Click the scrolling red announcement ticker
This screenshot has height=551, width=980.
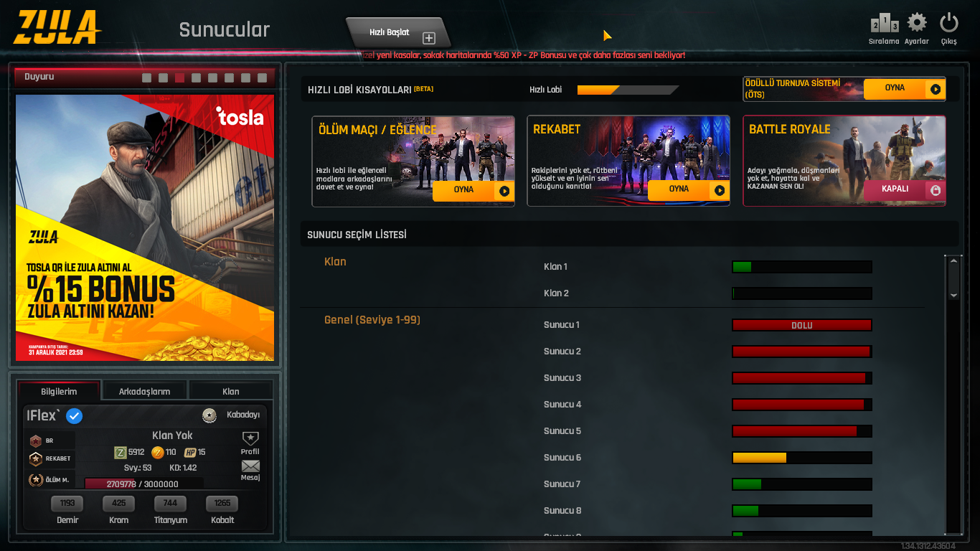(522, 55)
